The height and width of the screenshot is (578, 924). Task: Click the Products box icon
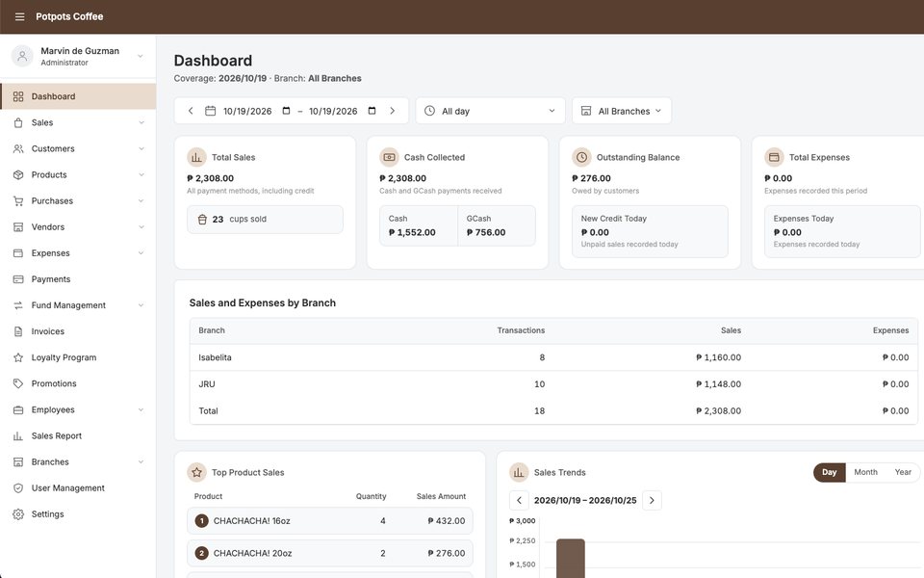18,174
